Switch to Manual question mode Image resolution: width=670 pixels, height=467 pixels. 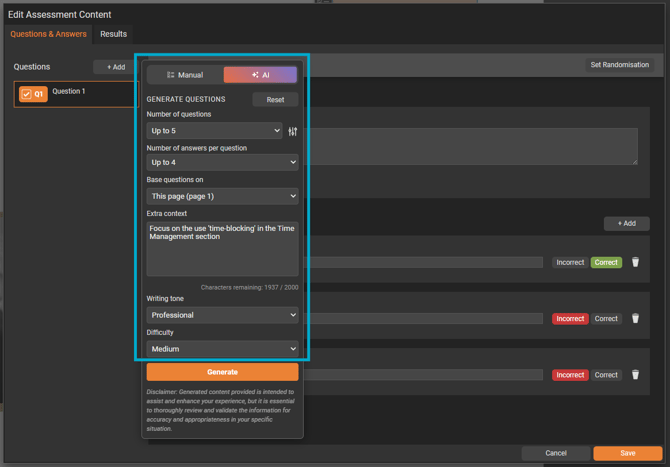[185, 75]
